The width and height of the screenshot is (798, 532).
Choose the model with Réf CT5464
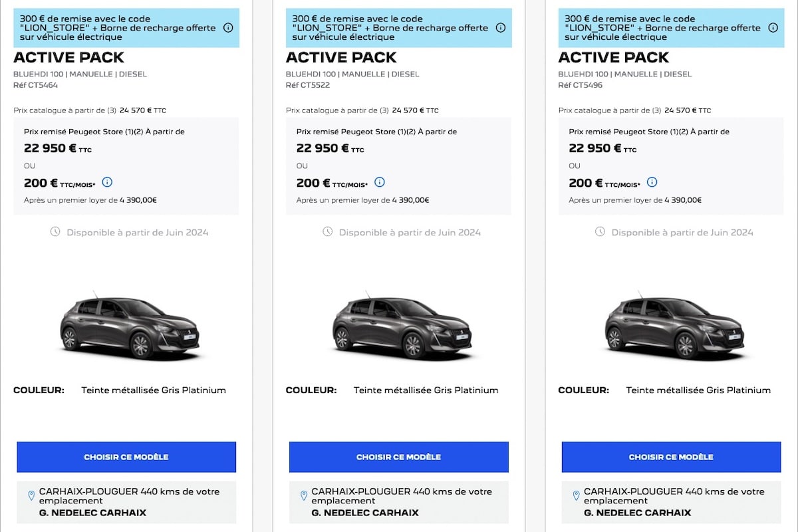(x=126, y=457)
